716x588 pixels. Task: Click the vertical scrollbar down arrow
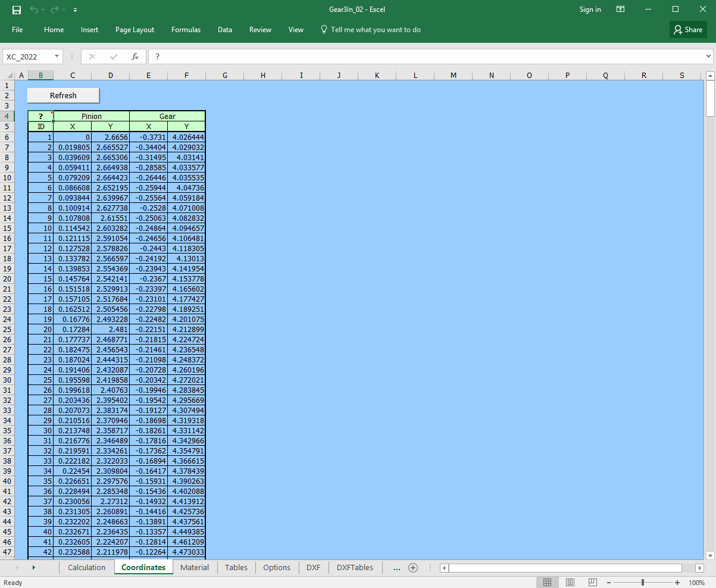point(710,555)
